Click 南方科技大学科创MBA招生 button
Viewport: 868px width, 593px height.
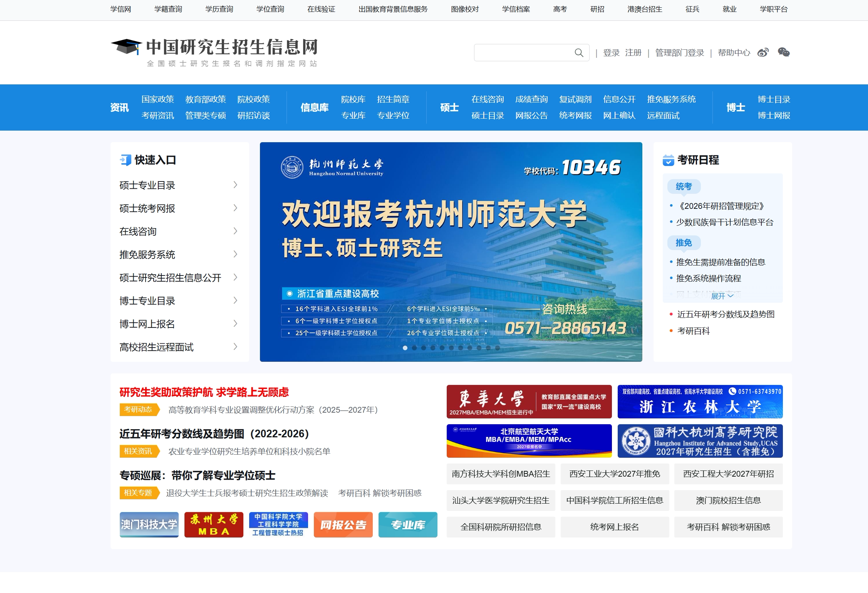tap(501, 474)
